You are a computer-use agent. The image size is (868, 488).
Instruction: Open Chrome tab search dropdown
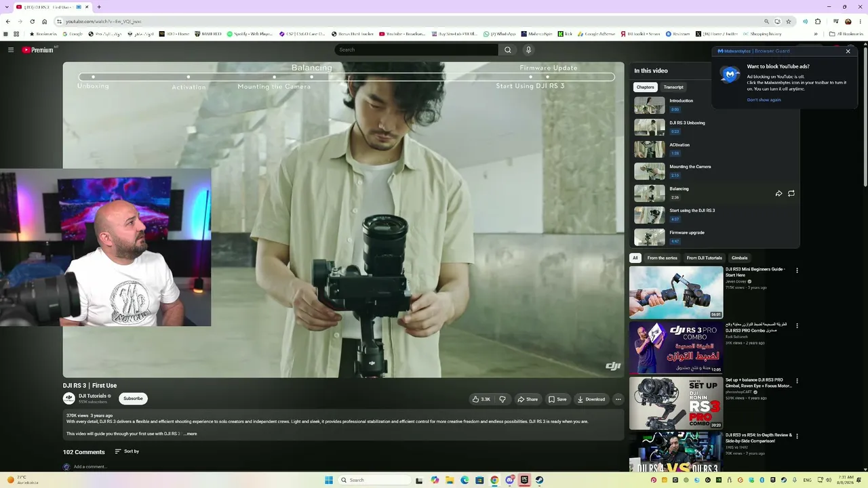(7, 7)
